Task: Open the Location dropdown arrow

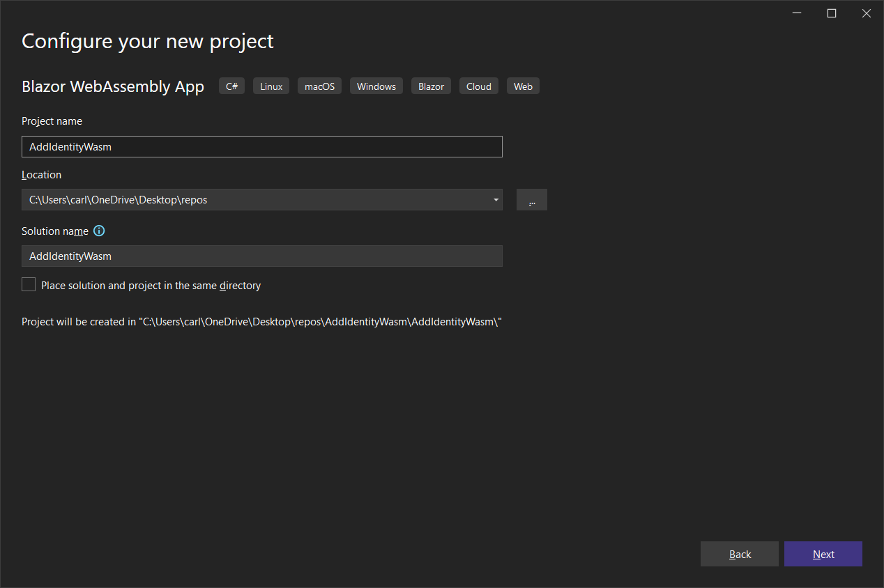Action: point(496,200)
